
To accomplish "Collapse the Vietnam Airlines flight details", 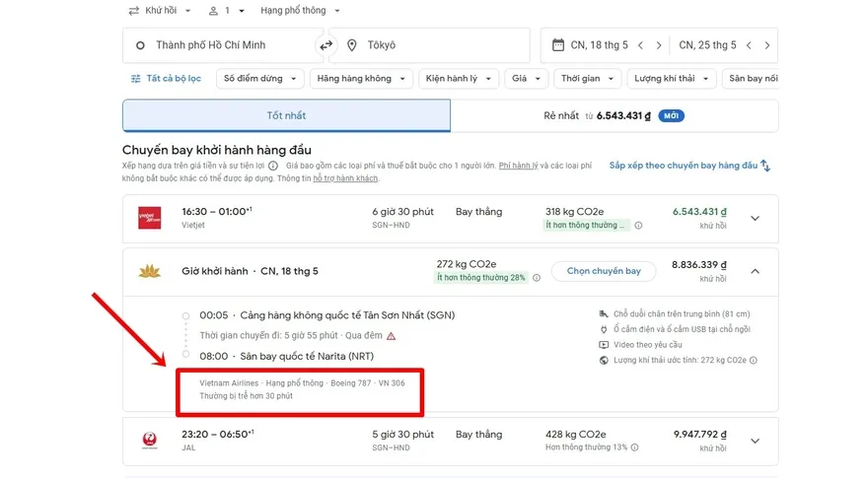I will tap(756, 271).
